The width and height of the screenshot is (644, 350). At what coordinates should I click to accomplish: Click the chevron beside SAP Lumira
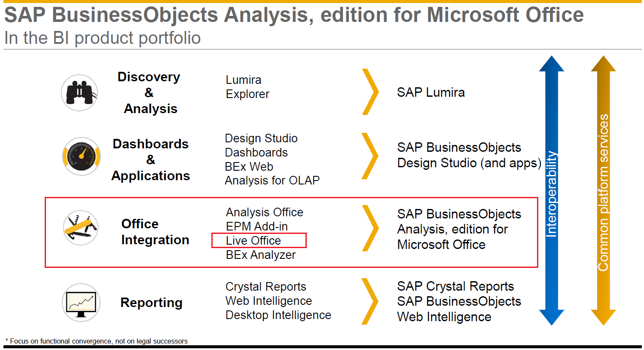pos(370,92)
